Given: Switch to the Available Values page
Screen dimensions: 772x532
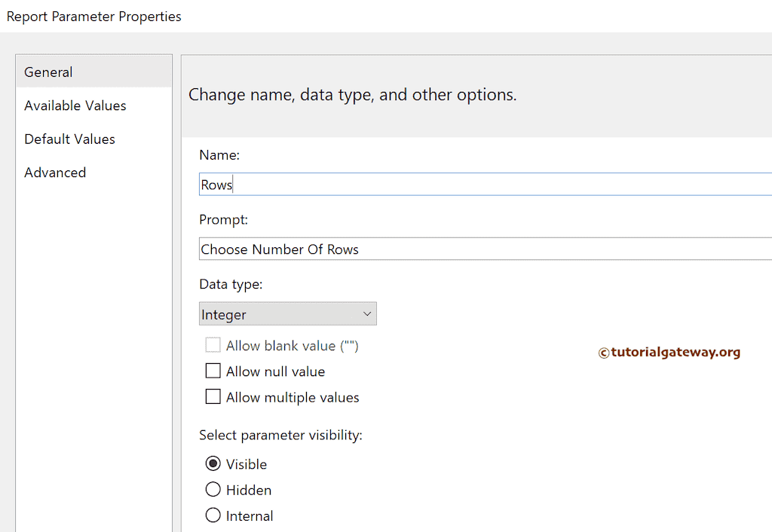Looking at the screenshot, I should (75, 105).
